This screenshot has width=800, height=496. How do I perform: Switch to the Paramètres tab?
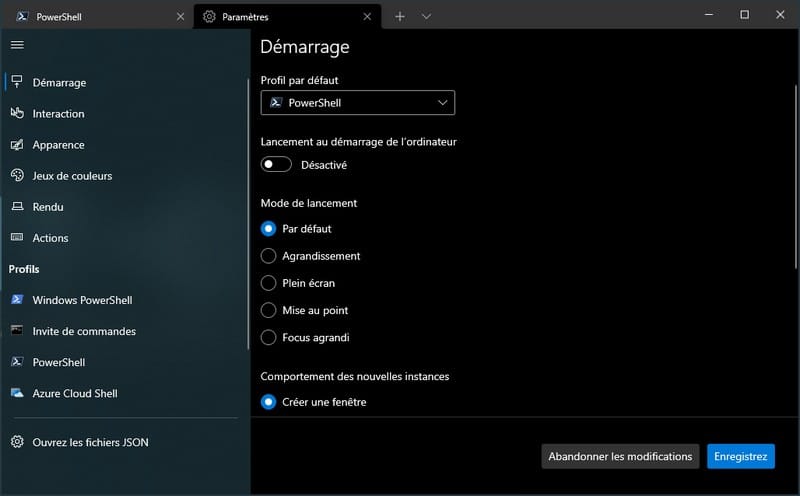(287, 16)
